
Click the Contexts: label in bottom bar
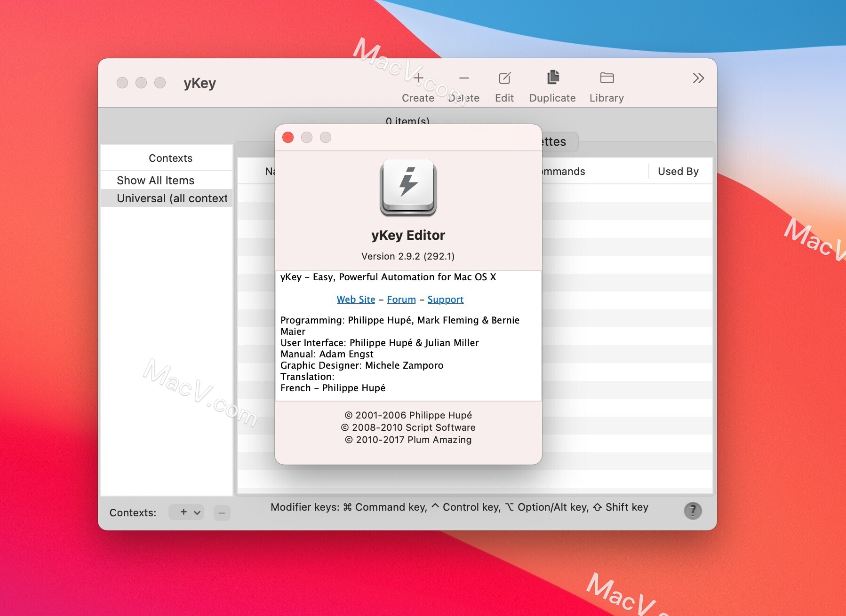pyautogui.click(x=133, y=513)
